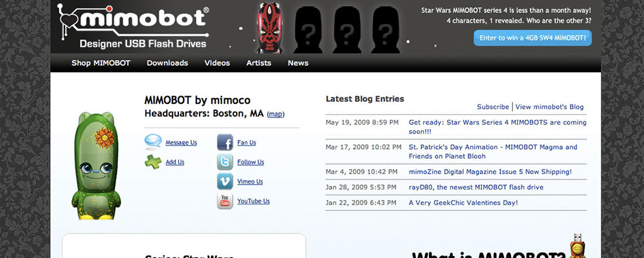Click the Vimeo Us link

250,181
